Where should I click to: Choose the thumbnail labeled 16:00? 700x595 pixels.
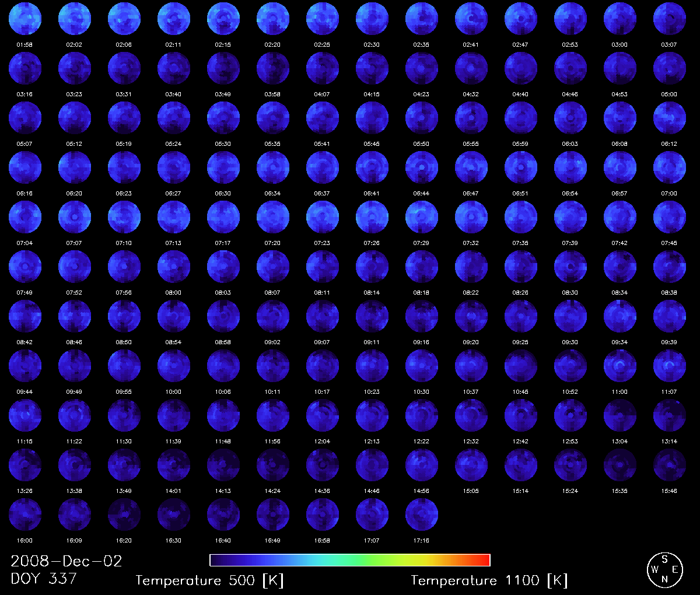pyautogui.click(x=25, y=514)
